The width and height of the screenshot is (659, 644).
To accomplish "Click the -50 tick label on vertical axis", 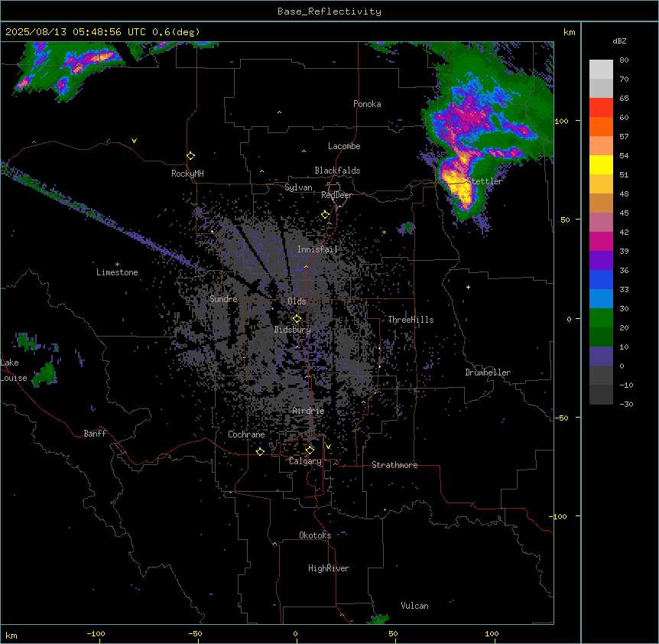I will (561, 418).
